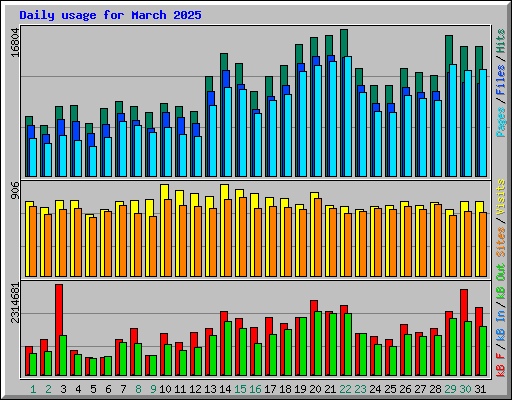The image size is (512, 400).
Task: Click day label 7 on the x-axis
Action: point(123,389)
